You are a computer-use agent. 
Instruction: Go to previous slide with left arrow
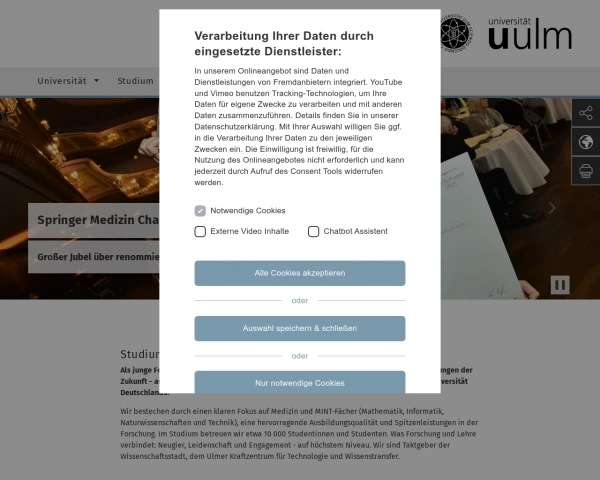(x=48, y=208)
